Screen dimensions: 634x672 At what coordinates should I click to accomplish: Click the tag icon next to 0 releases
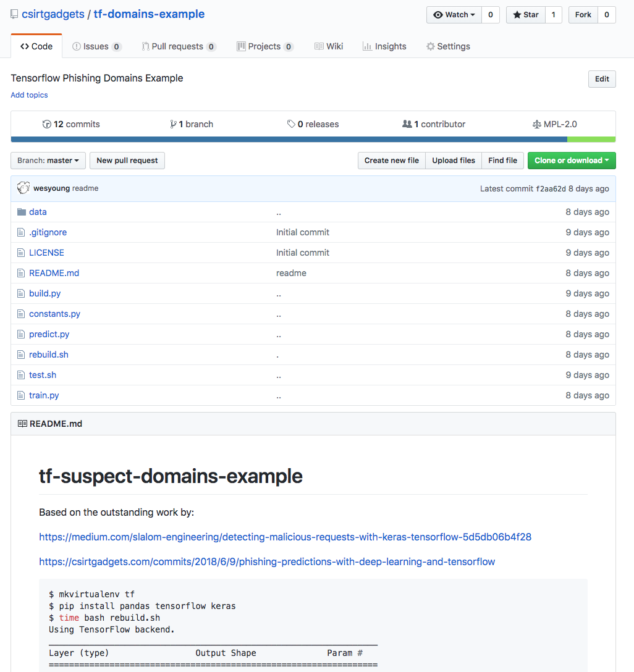pos(291,124)
